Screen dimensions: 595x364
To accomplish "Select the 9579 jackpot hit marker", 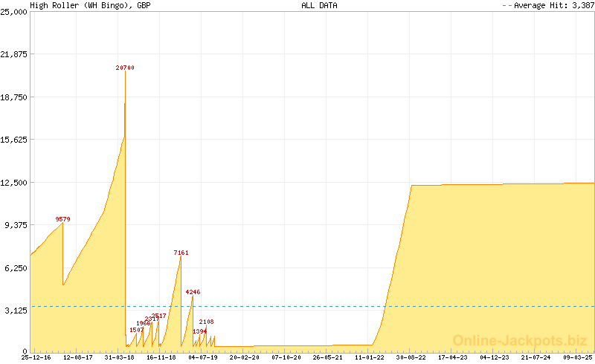I will point(62,219).
